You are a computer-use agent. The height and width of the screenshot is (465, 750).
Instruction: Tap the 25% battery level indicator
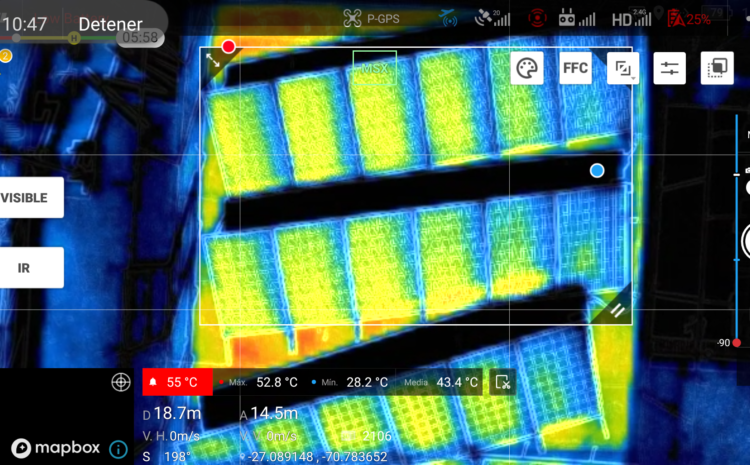click(x=690, y=18)
